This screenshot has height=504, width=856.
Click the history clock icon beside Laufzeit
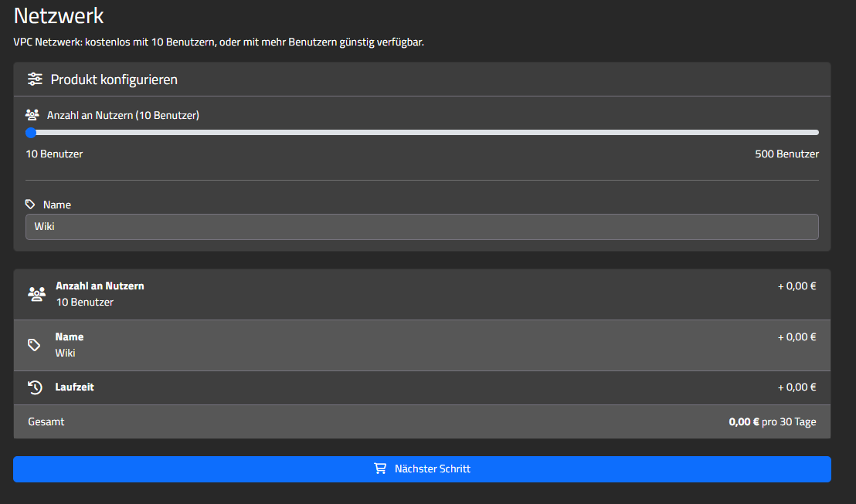35,387
